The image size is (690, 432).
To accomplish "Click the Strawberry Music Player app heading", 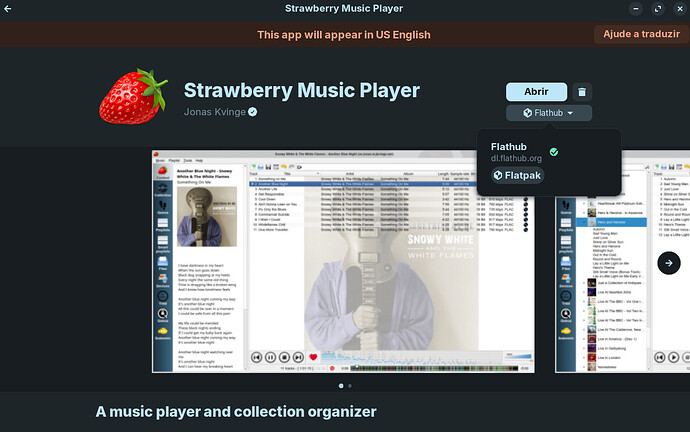I will pyautogui.click(x=301, y=90).
